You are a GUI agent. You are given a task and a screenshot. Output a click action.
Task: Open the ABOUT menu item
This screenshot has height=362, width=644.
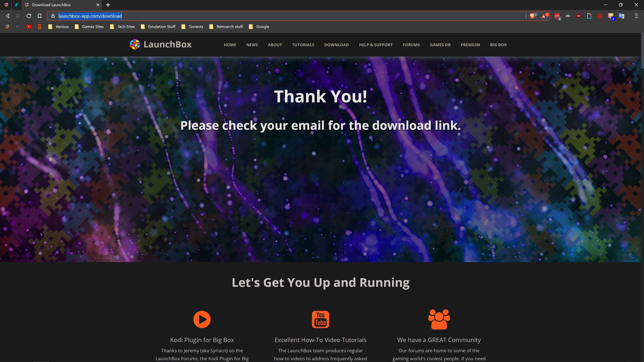275,45
